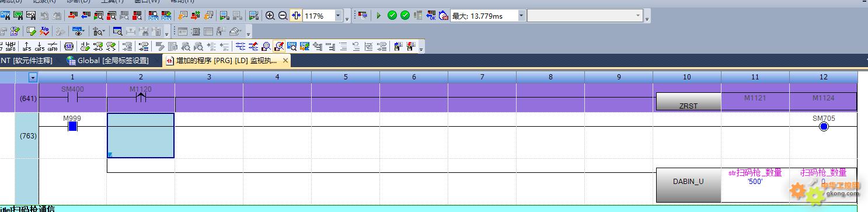The height and width of the screenshot is (212, 868).
Task: Click the green play run icon
Action: [x=378, y=16]
